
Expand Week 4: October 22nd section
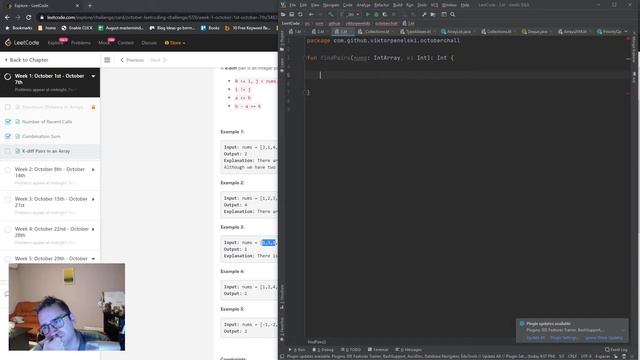tap(93, 229)
